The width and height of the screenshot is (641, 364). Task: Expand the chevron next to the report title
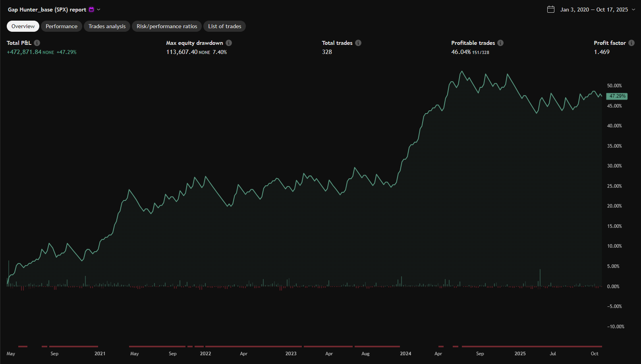[x=99, y=10]
